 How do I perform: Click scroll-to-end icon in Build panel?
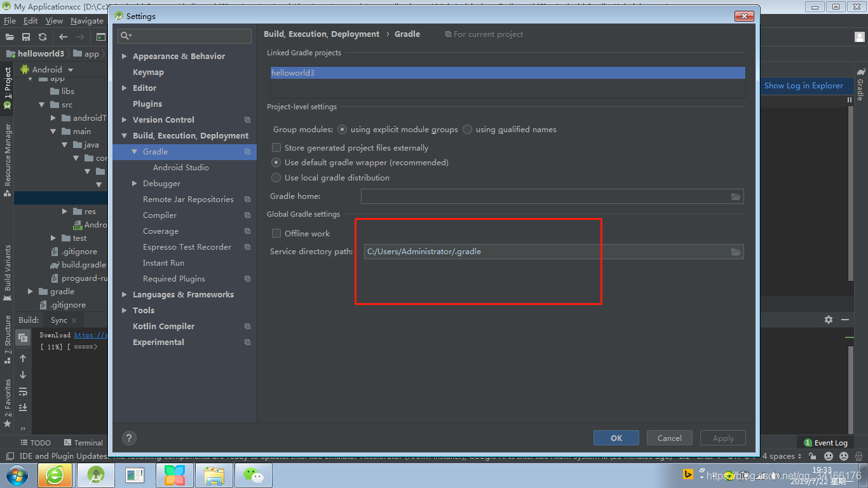point(23,407)
